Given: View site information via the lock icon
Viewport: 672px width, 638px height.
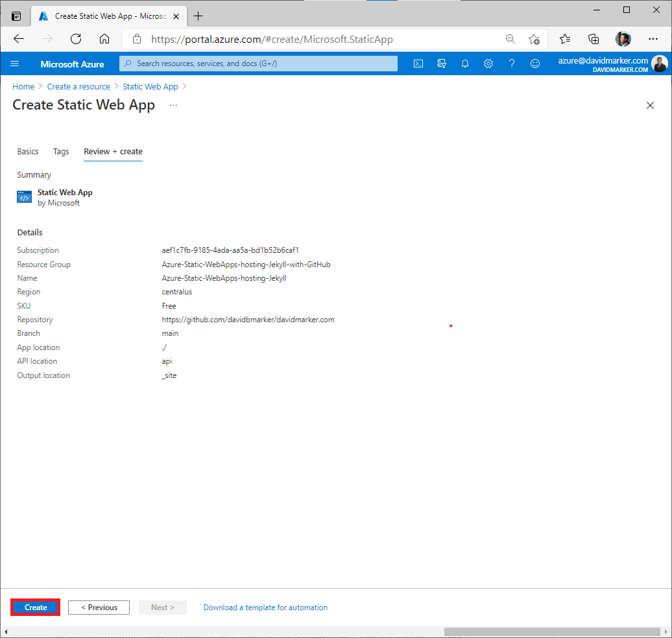Looking at the screenshot, I should click(137, 39).
